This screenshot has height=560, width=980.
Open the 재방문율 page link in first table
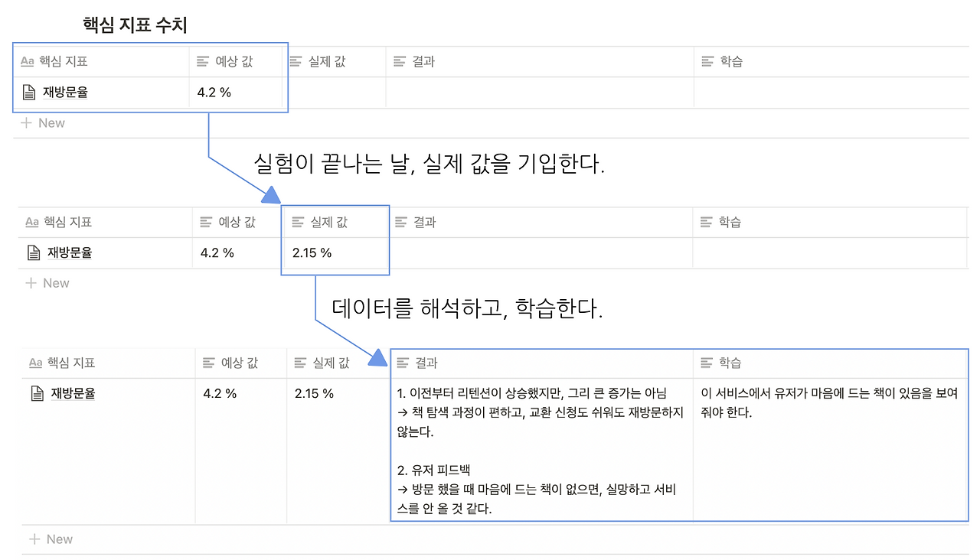(x=65, y=93)
